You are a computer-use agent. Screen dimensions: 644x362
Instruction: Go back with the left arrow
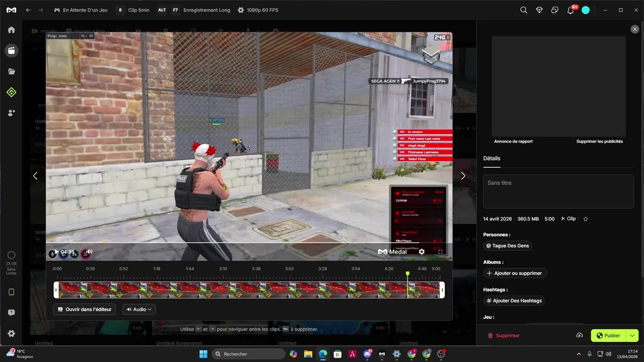click(29, 10)
